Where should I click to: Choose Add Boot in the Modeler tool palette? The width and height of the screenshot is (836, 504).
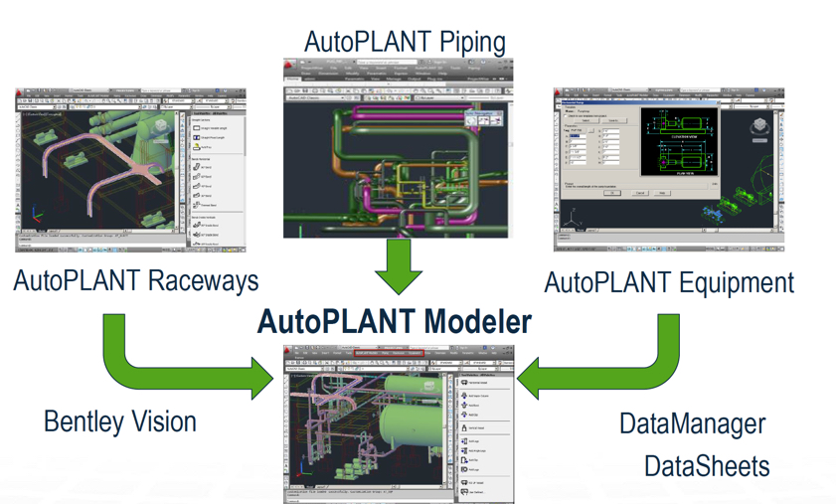tap(470, 405)
